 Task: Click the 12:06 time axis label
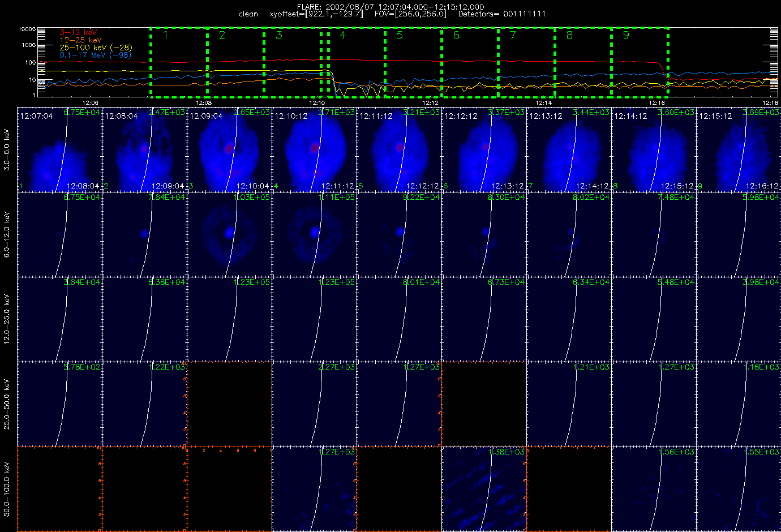pyautogui.click(x=91, y=102)
